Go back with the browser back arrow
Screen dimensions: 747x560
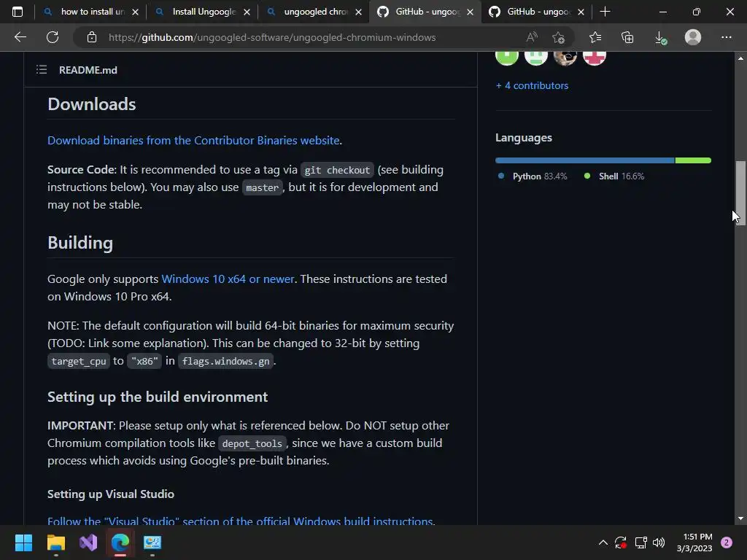pos(20,37)
